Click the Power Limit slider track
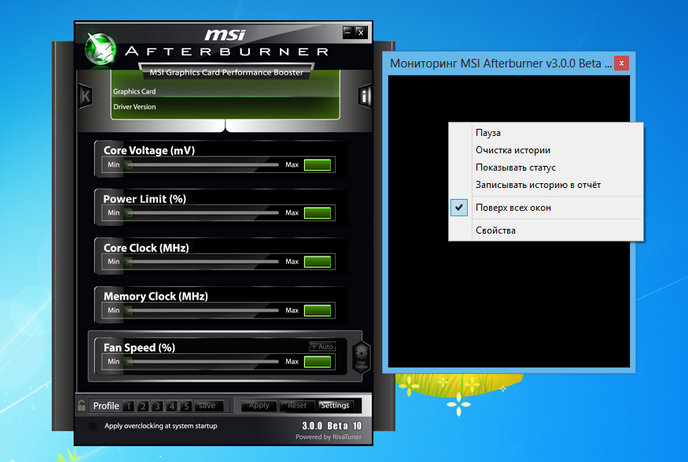 click(202, 213)
